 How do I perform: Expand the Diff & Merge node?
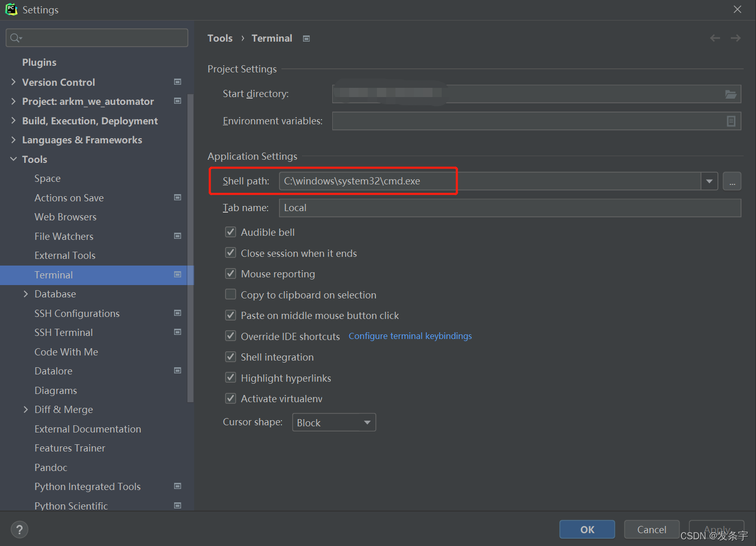pos(26,409)
